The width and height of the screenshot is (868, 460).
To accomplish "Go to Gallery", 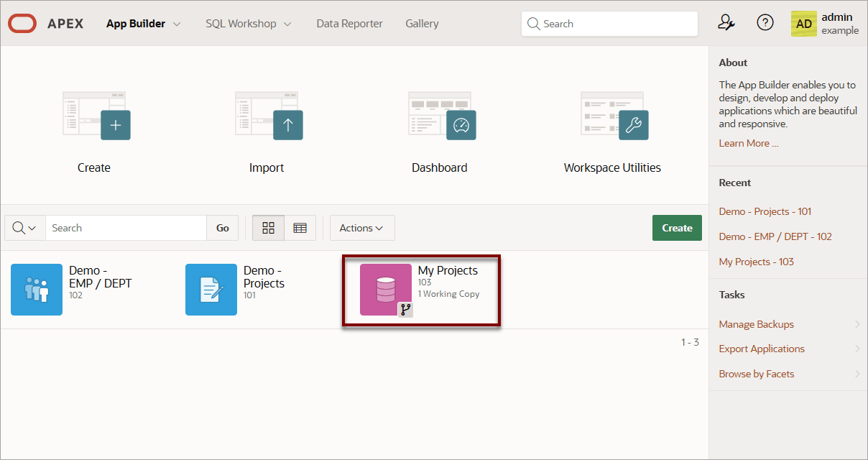I will [x=422, y=24].
